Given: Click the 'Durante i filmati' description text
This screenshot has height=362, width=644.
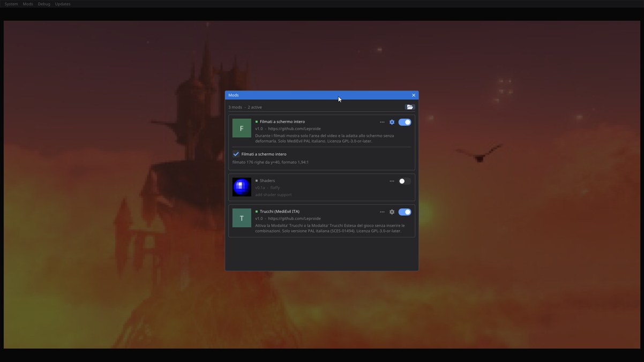Looking at the screenshot, I should pyautogui.click(x=325, y=138).
